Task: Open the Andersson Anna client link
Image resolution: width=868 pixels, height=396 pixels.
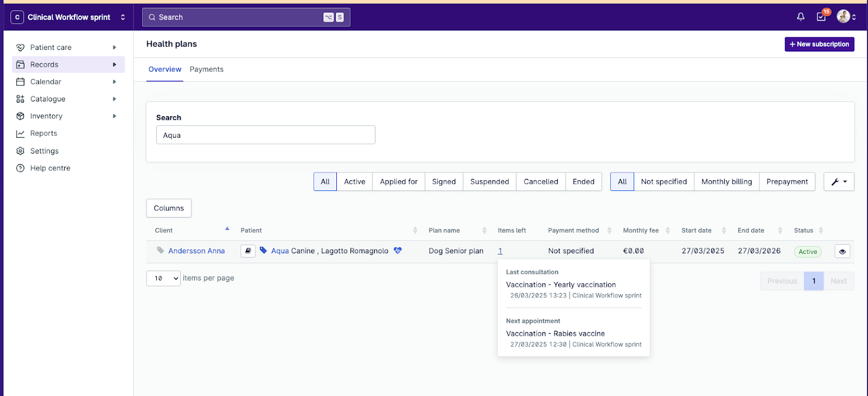Action: click(196, 251)
